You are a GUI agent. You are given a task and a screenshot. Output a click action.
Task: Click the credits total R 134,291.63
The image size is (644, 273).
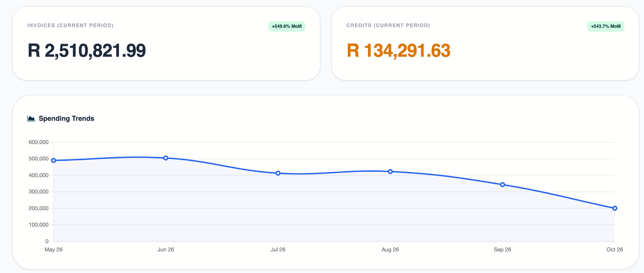(x=398, y=51)
